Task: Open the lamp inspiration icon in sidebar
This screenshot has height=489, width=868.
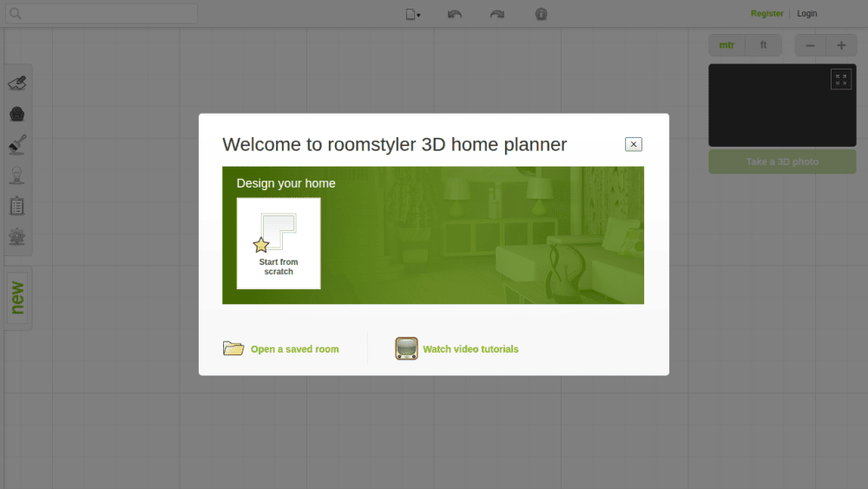Action: click(17, 175)
